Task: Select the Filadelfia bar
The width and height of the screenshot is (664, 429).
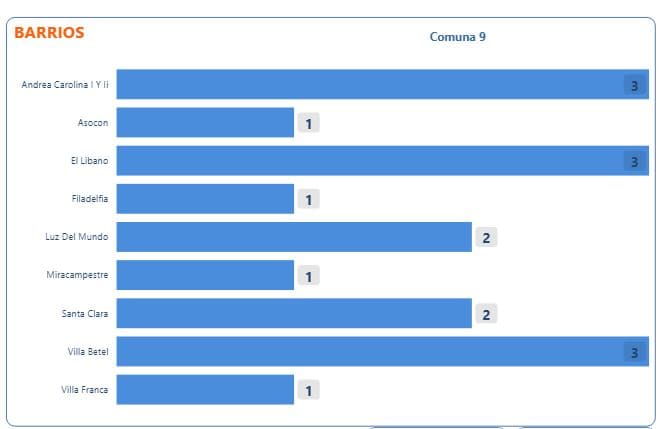Action: click(205, 199)
